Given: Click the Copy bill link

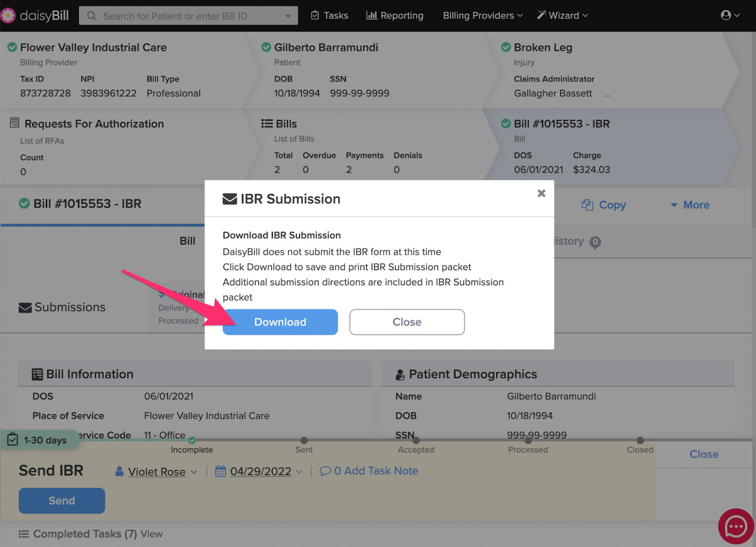Looking at the screenshot, I should click(604, 205).
